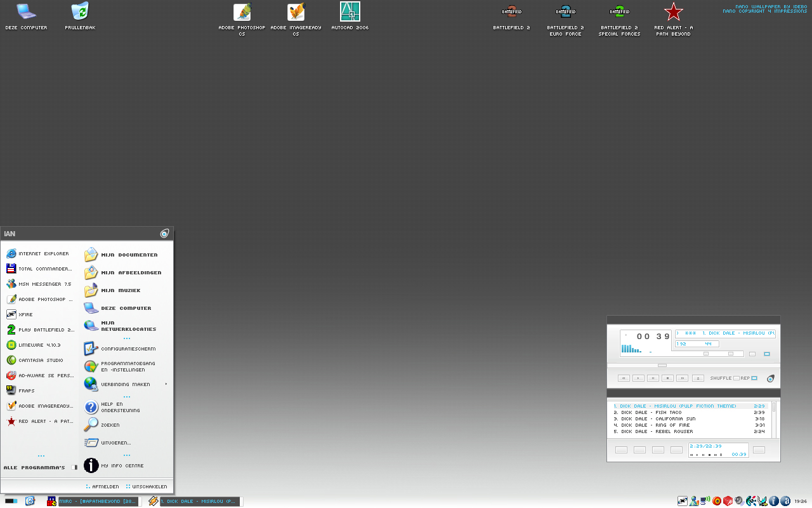Open the Prullenbak recycle bin icon

click(x=80, y=12)
